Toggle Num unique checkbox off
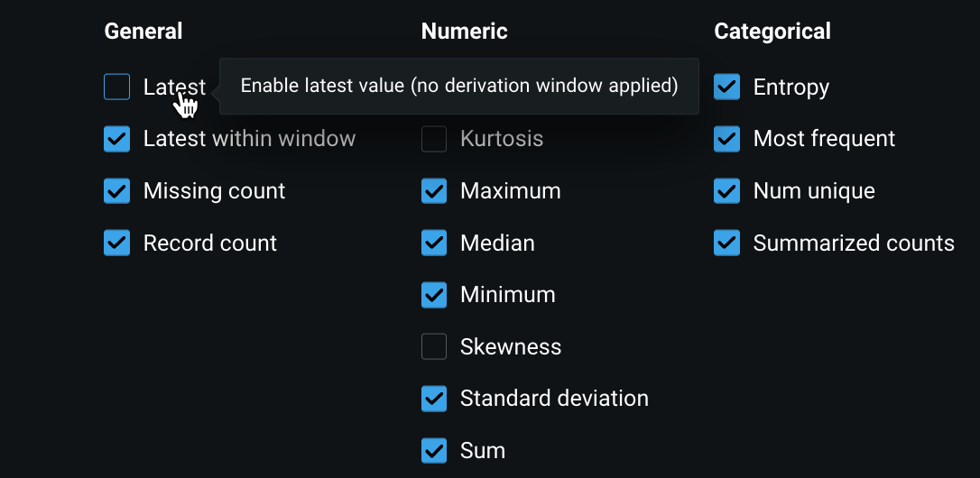 pyautogui.click(x=727, y=191)
